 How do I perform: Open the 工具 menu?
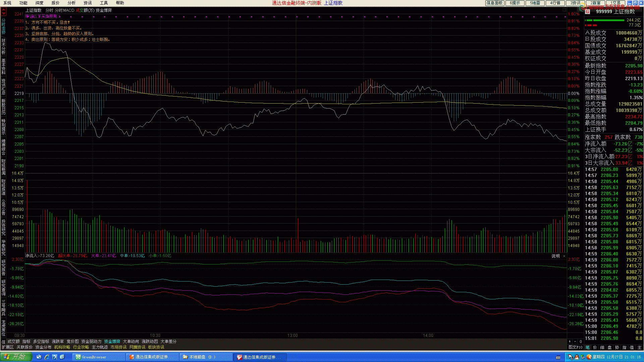pos(104,3)
